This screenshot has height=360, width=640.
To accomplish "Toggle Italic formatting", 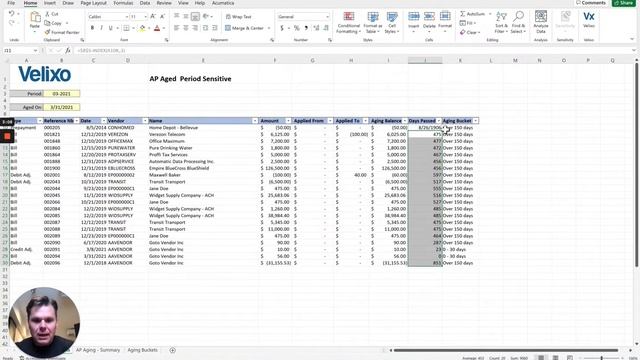I will (101, 28).
